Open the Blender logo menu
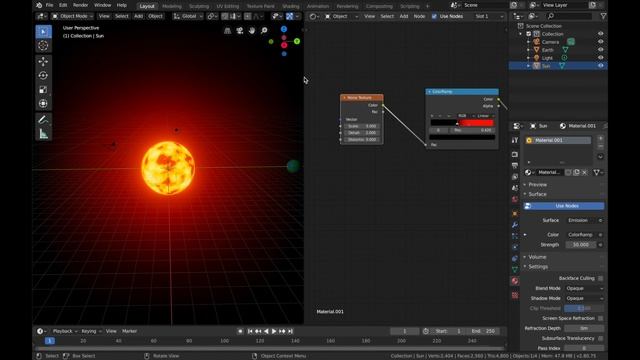 [x=39, y=5]
